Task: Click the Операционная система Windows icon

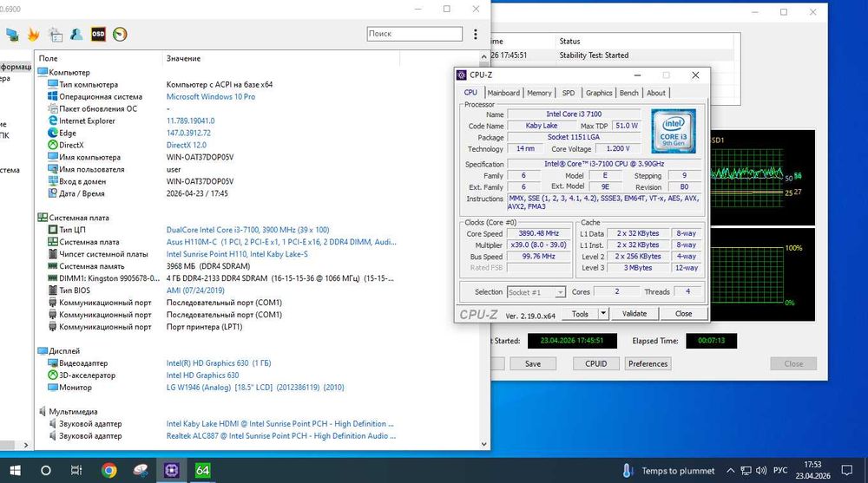Action: click(x=53, y=96)
